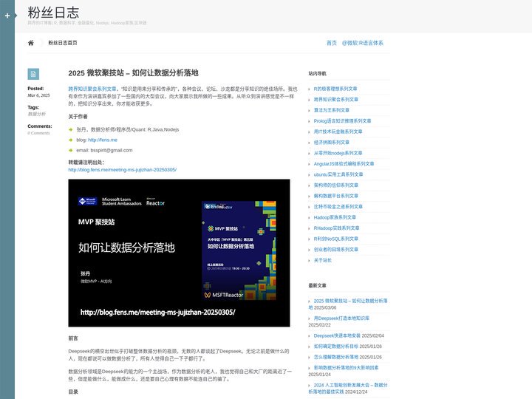This screenshot has height=399, width=532.
Task: Open Hadoop家族系列文章 link
Action: pos(335,217)
